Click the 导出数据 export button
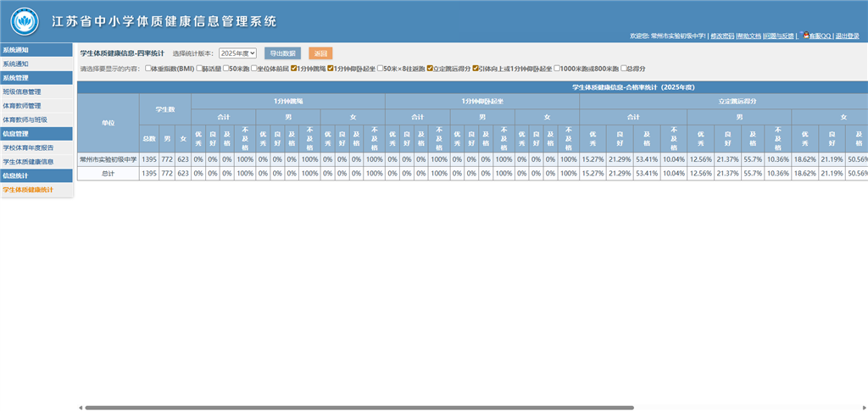The image size is (868, 411). [x=282, y=53]
